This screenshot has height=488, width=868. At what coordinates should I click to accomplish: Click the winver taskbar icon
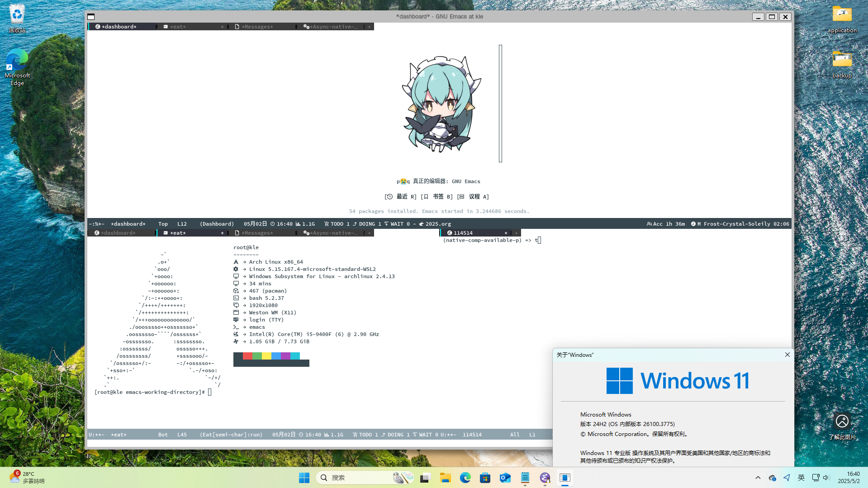pyautogui.click(x=565, y=478)
